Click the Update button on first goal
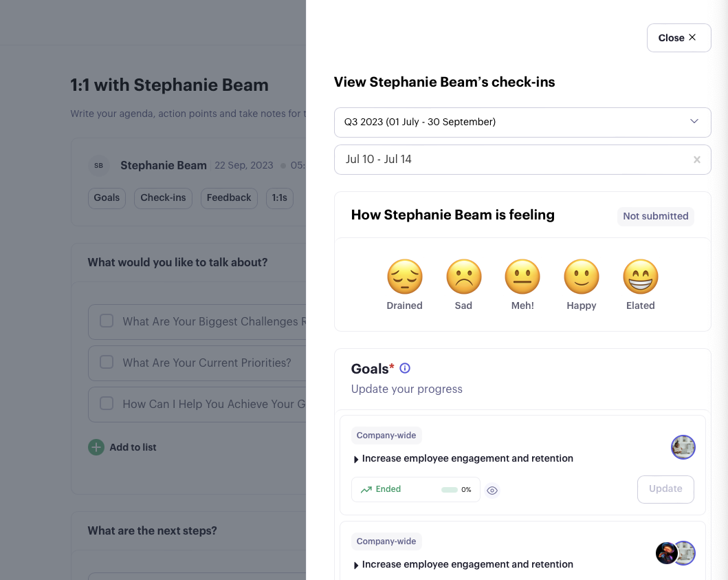Screen dimensions: 728x580 665,489
